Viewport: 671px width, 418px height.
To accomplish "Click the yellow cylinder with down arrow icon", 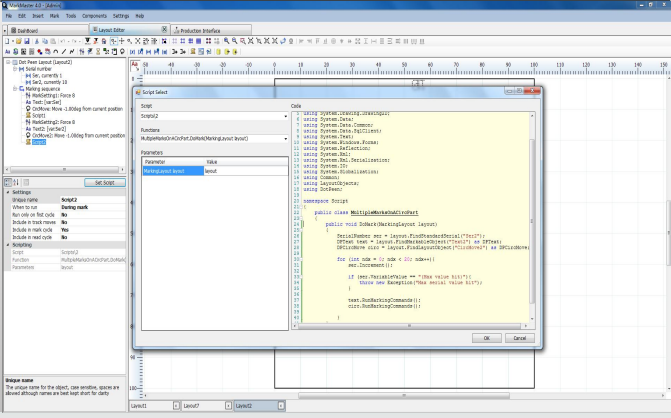I will click(235, 51).
